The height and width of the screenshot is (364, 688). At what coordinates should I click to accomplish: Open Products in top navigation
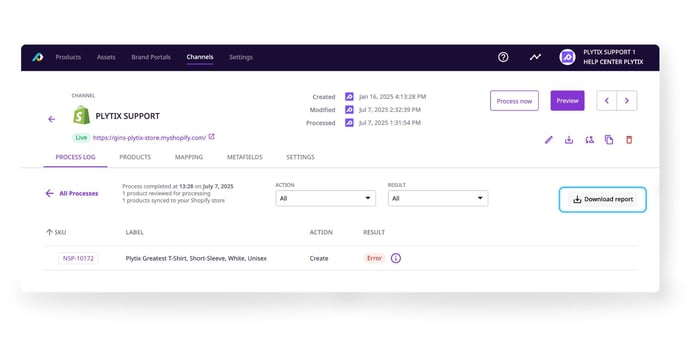point(68,57)
